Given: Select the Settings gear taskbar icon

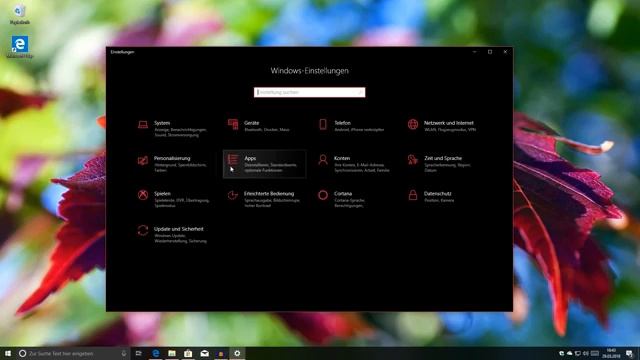Looking at the screenshot, I should point(237,353).
